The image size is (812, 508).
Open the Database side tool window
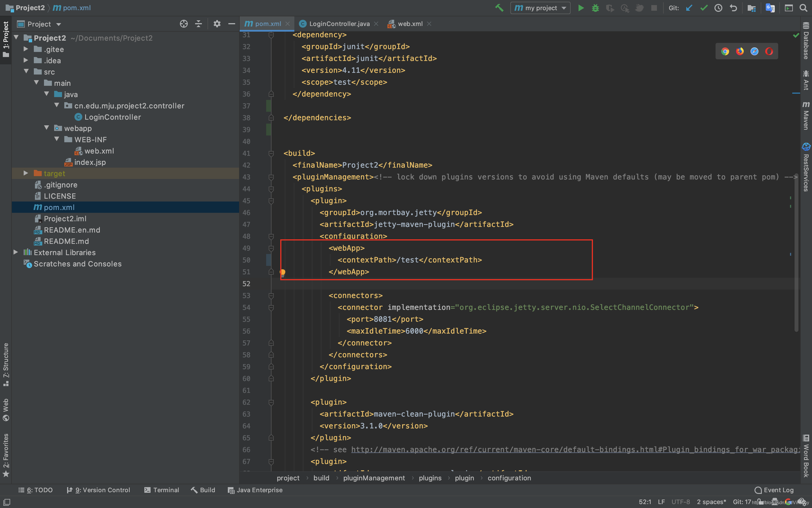(806, 41)
